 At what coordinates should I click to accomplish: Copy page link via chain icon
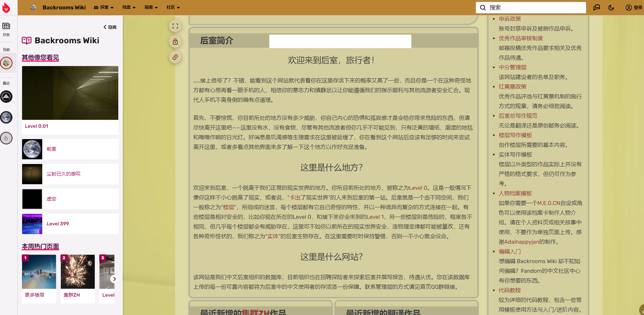point(175,57)
